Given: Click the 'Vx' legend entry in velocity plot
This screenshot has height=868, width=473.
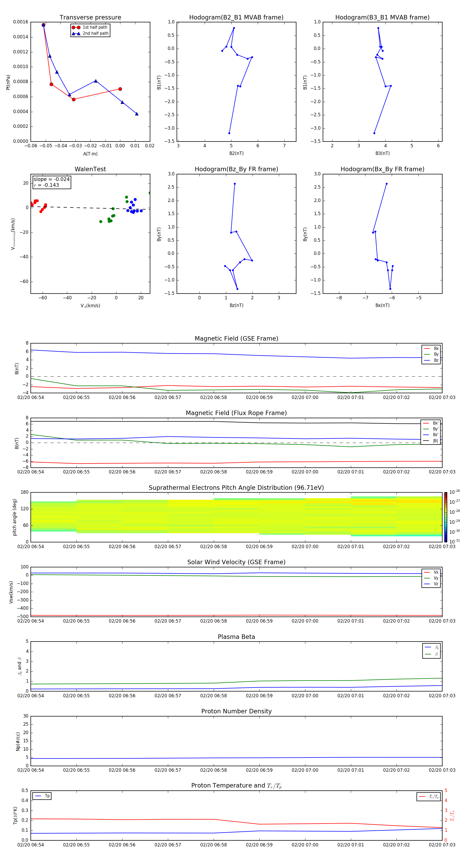Looking at the screenshot, I should 431,572.
